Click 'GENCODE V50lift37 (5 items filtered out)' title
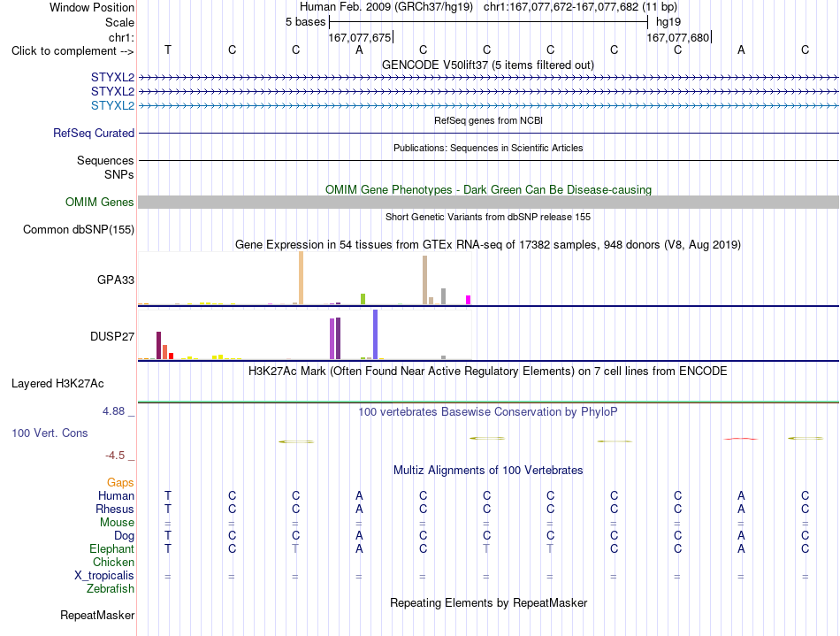840x636 pixels. (488, 65)
